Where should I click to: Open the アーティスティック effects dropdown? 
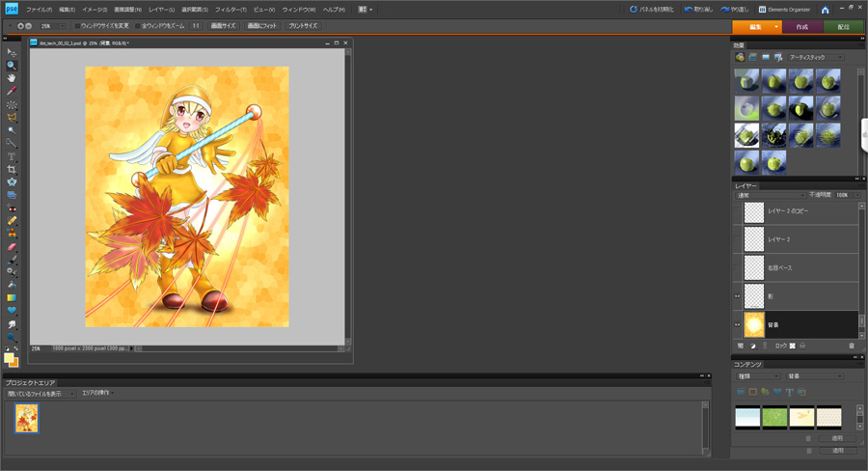pos(815,58)
